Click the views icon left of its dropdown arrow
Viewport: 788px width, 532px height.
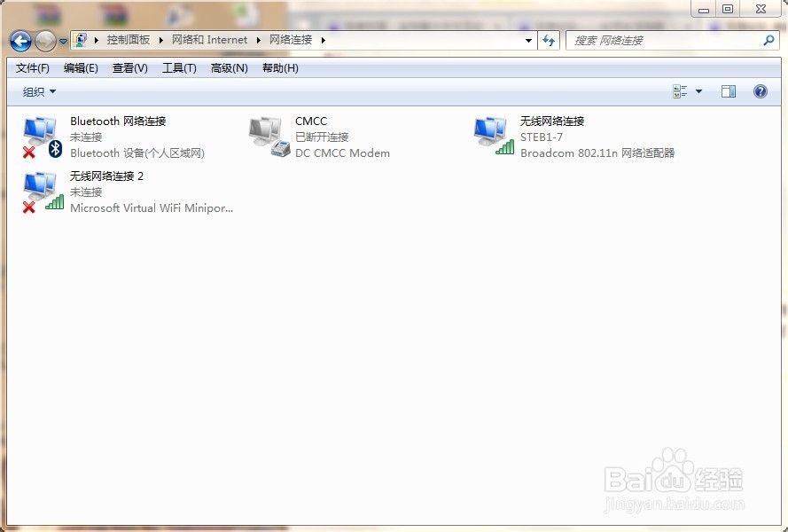(681, 91)
